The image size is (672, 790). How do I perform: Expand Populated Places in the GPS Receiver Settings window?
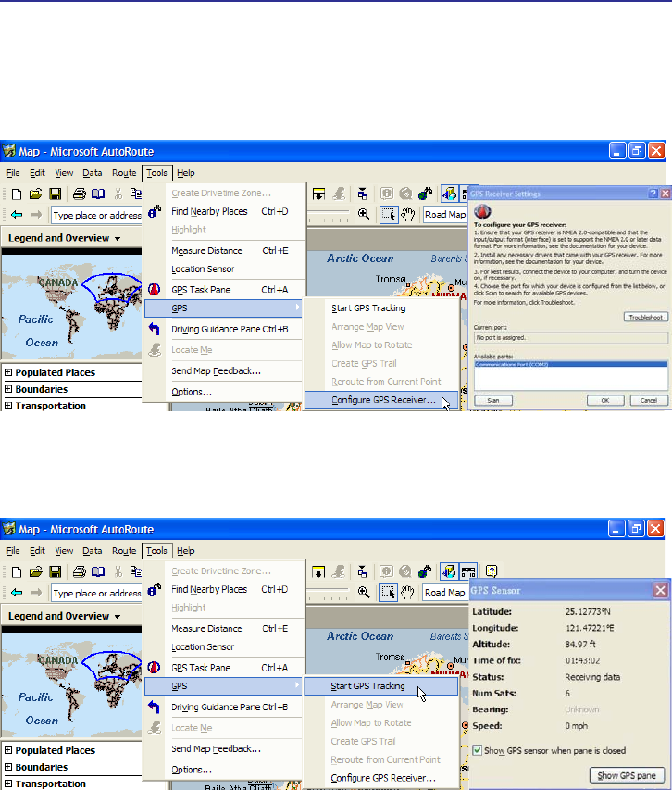(8, 372)
